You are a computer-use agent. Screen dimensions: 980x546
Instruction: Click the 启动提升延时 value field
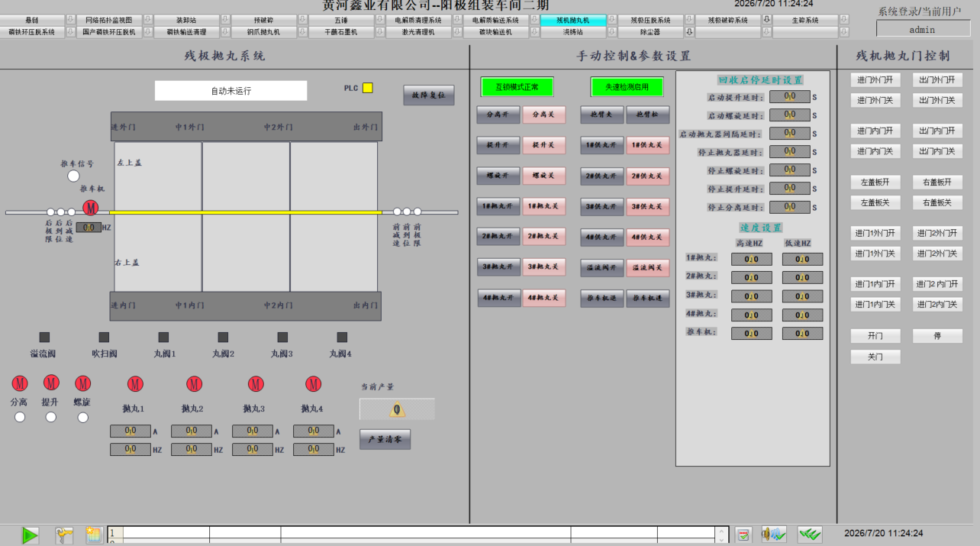(x=790, y=97)
